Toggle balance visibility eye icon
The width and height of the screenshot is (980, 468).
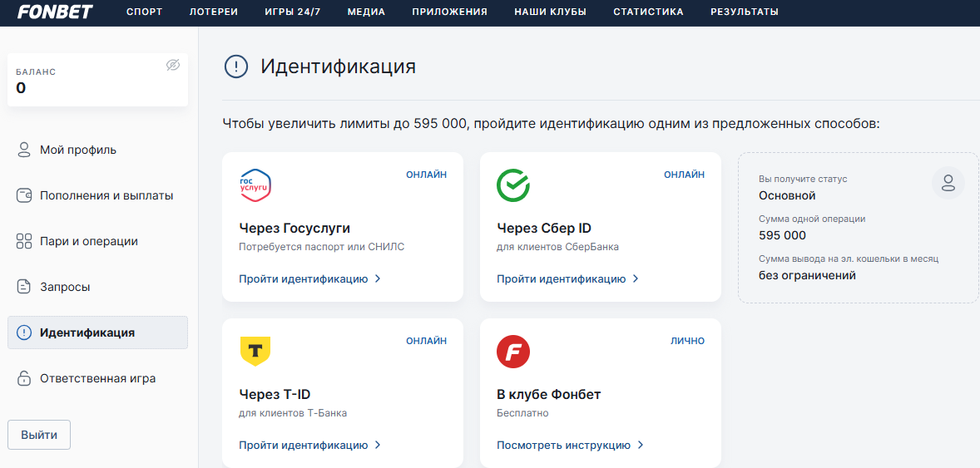173,65
